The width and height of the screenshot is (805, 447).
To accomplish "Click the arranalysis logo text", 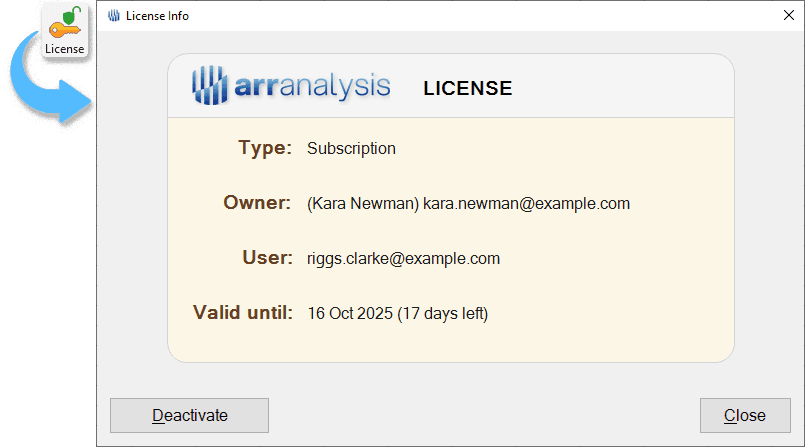I will pos(313,87).
